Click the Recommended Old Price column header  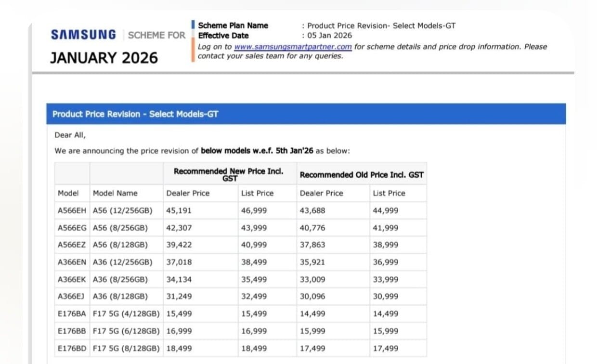[x=361, y=175]
